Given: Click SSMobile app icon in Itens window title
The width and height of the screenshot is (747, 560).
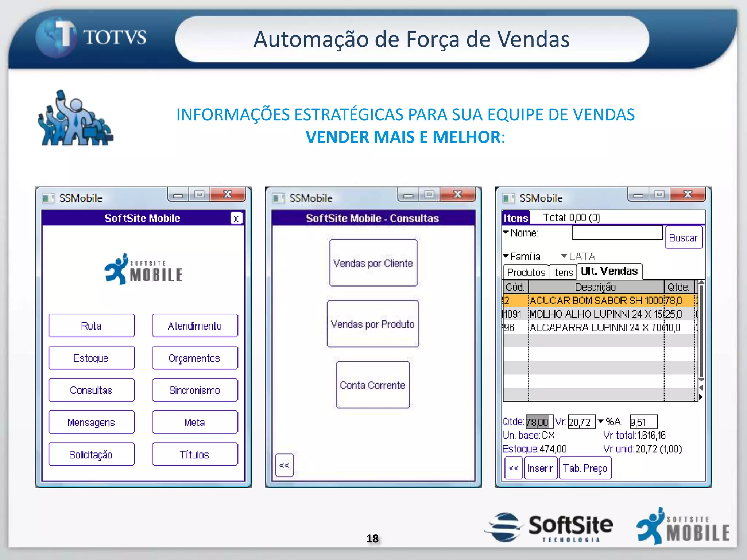Looking at the screenshot, I should coord(508,198).
